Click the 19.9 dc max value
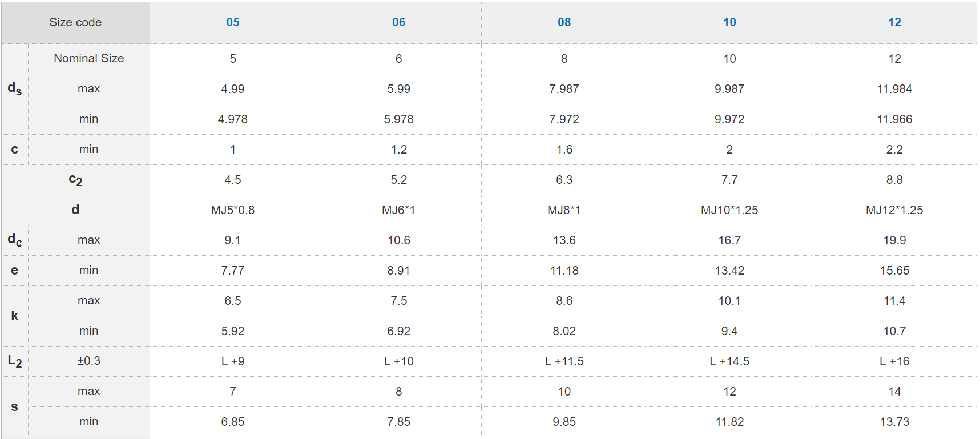The height and width of the screenshot is (439, 980). tap(894, 240)
